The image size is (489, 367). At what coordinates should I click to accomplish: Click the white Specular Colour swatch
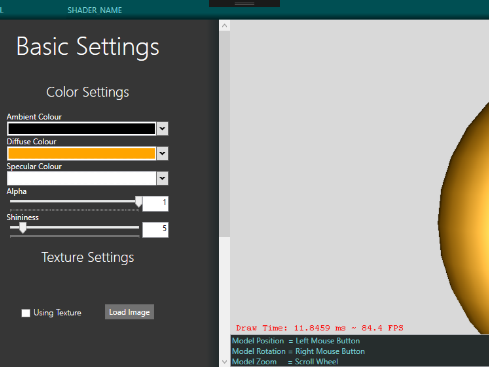82,178
